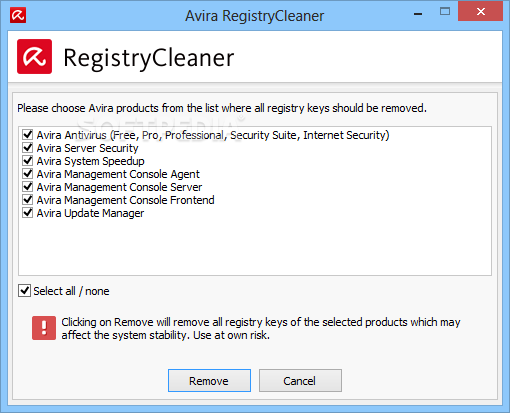The image size is (510, 413).
Task: Toggle the Select all / none checkbox
Action: (25, 291)
